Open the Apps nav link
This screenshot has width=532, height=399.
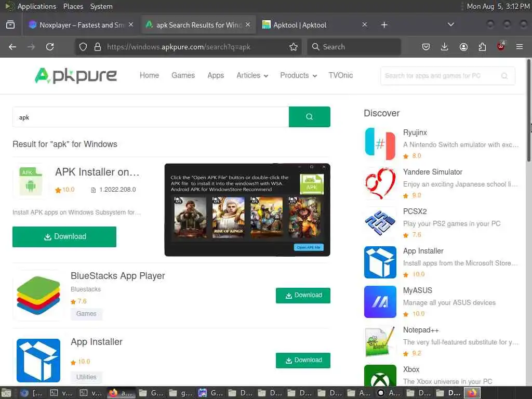(216, 75)
